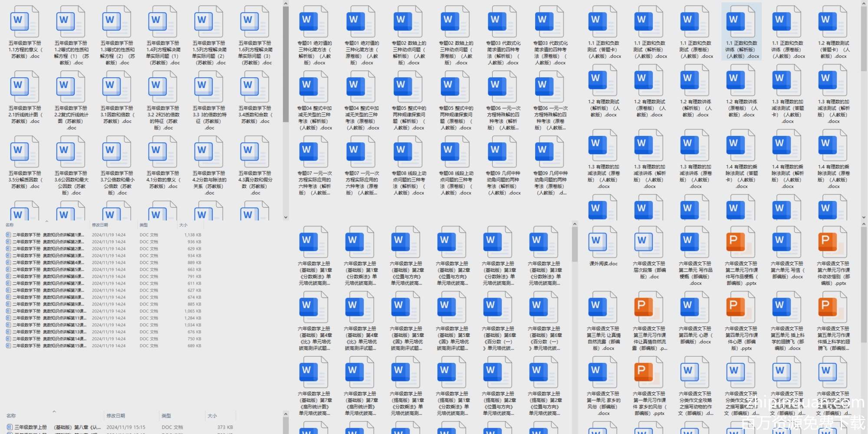Click scroll-down arrow of top-left pane scrollbar
This screenshot has height=434, width=868.
click(286, 217)
